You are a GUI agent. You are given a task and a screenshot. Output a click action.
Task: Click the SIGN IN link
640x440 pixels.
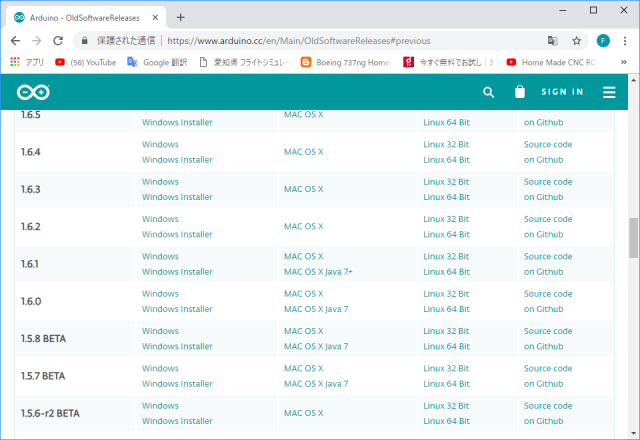(x=562, y=92)
